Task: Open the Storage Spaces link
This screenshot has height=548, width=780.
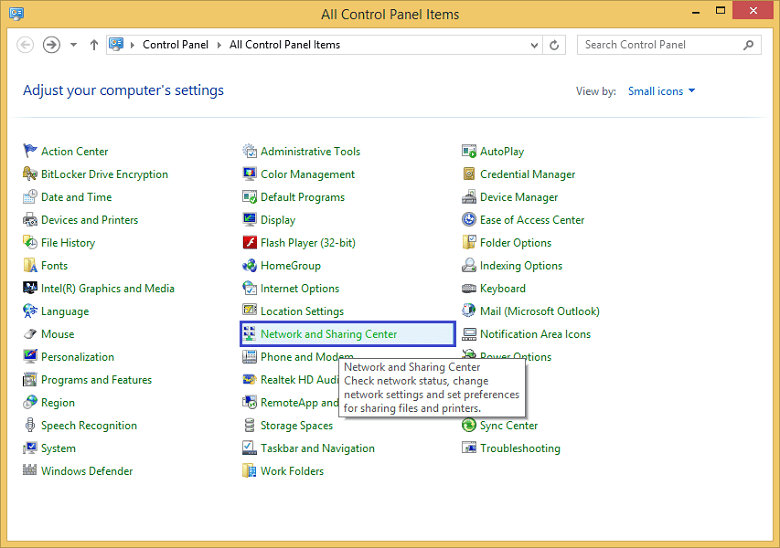Action: (x=296, y=425)
